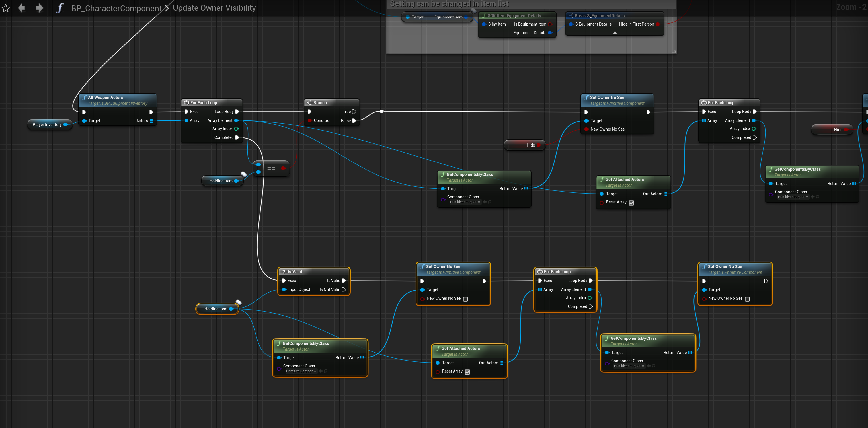Viewport: 868px width, 428px height.
Task: Toggle Reset Array checkbox on lower Get Attached Actors
Action: pyautogui.click(x=467, y=372)
